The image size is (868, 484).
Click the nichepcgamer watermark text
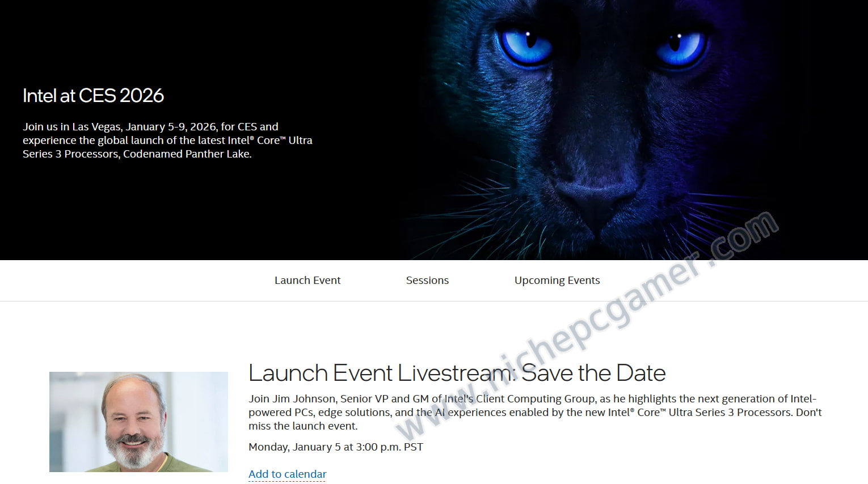(587, 327)
